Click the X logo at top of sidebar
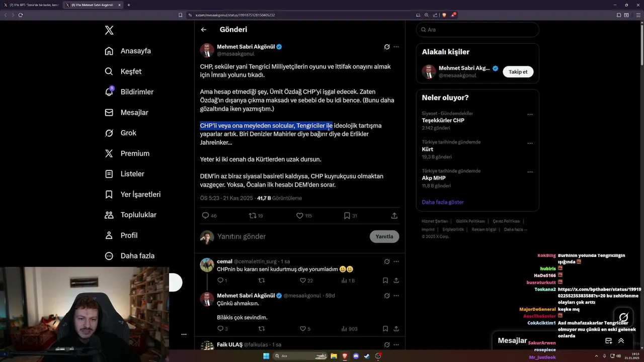Viewport: 644px width, 362px height. pyautogui.click(x=109, y=30)
